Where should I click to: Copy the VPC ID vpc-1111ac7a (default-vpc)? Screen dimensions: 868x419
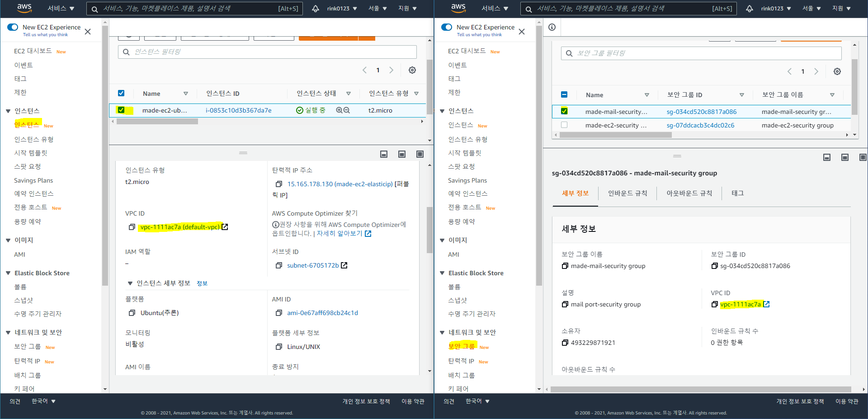click(x=132, y=227)
